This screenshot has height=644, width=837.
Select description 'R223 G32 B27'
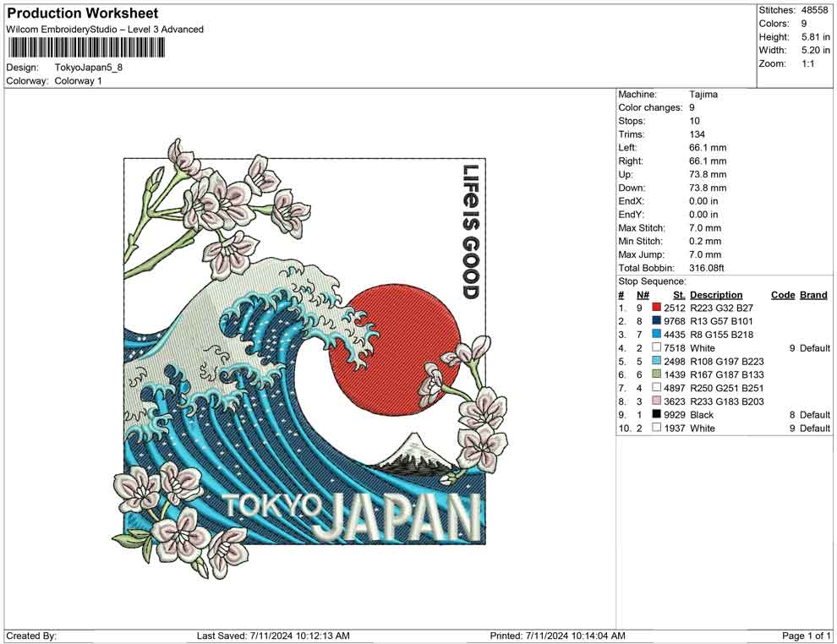[x=721, y=308]
